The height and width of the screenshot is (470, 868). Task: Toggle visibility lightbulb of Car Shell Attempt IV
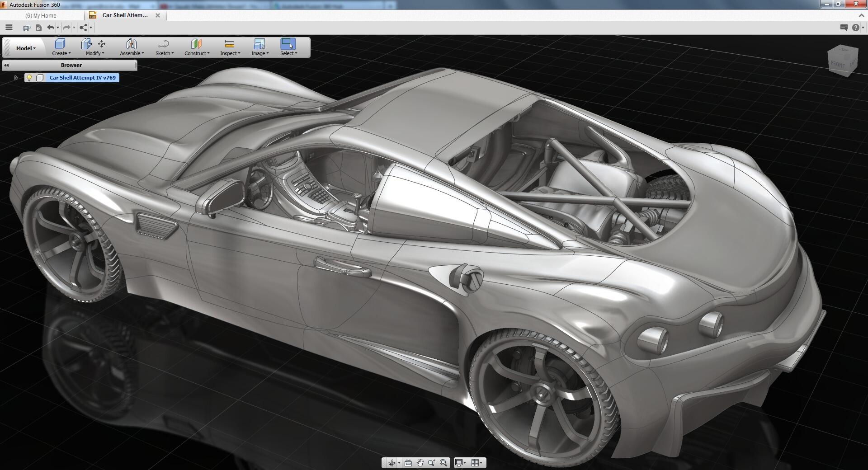[x=29, y=78]
